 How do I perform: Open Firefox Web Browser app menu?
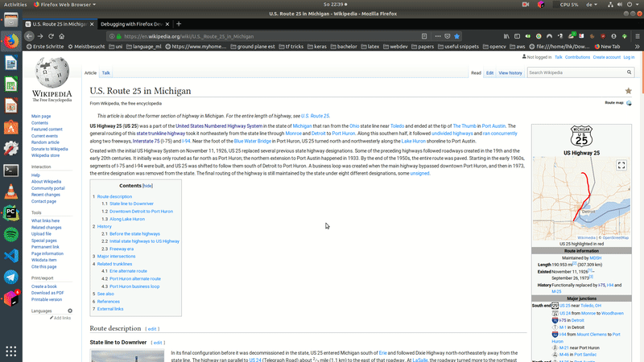65,5
